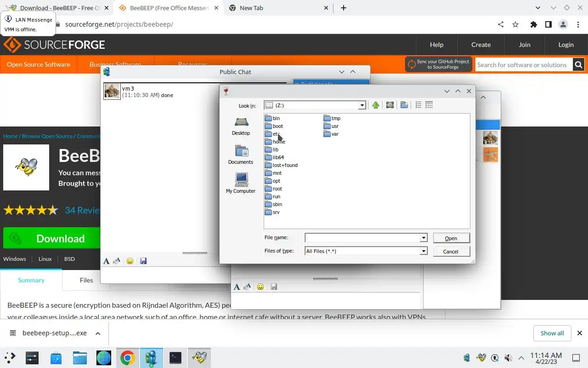
Task: Switch file dialog to list view
Action: click(418, 105)
